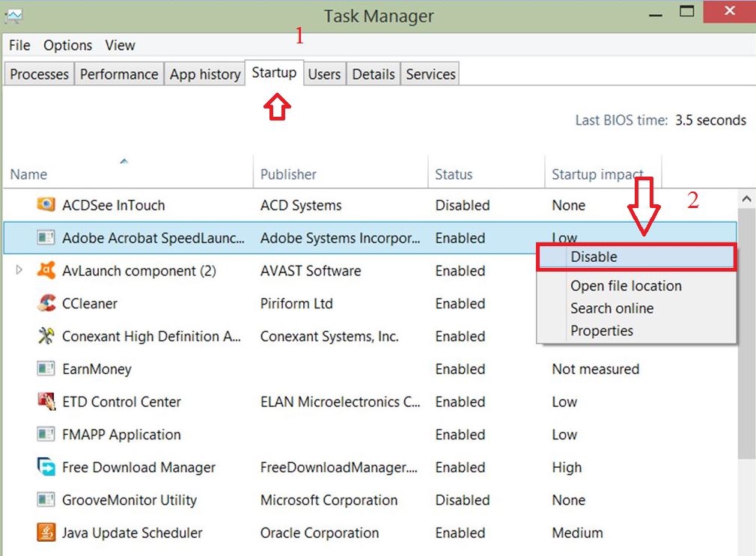Click the Free Download Manager icon
The width and height of the screenshot is (756, 556).
click(x=46, y=468)
